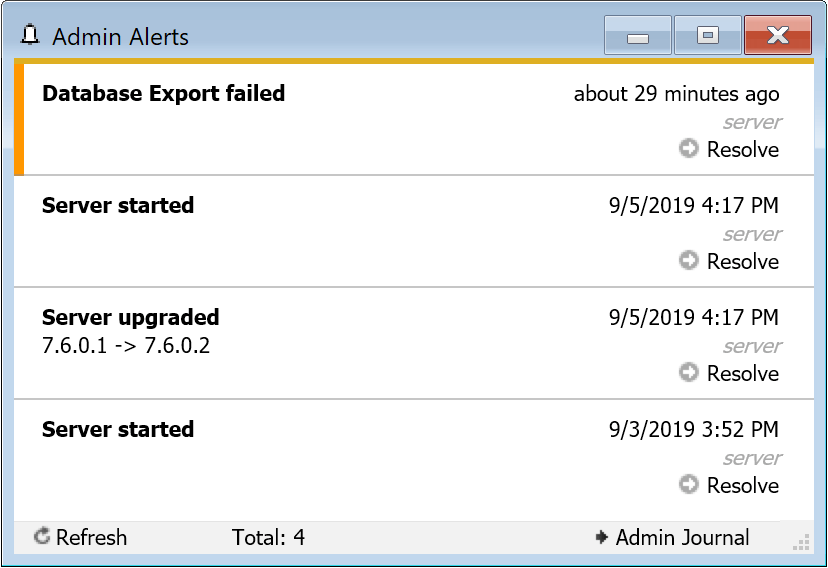Click the 9/3/2019 3:52 PM timestamp
Viewport: 828px width, 568px height.
pyautogui.click(x=693, y=430)
